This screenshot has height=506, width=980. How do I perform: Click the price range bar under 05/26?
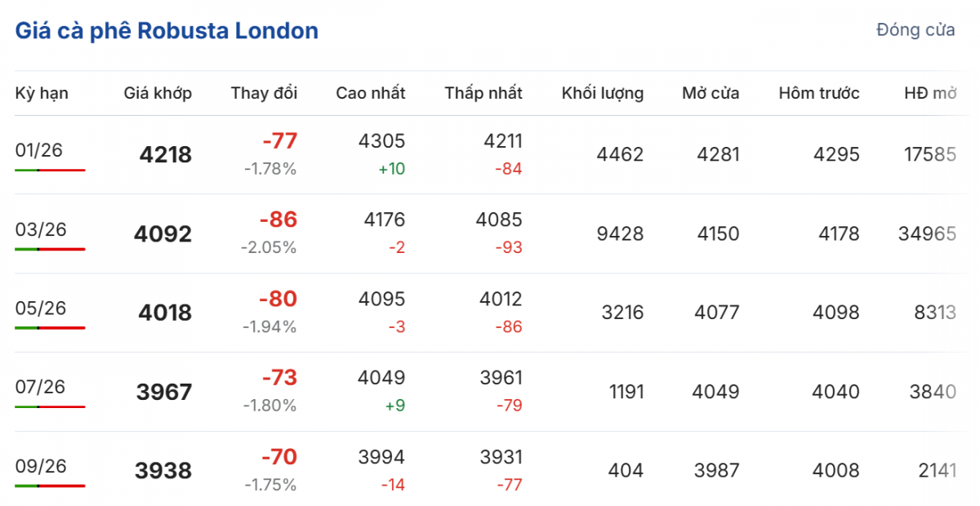pos(50,328)
